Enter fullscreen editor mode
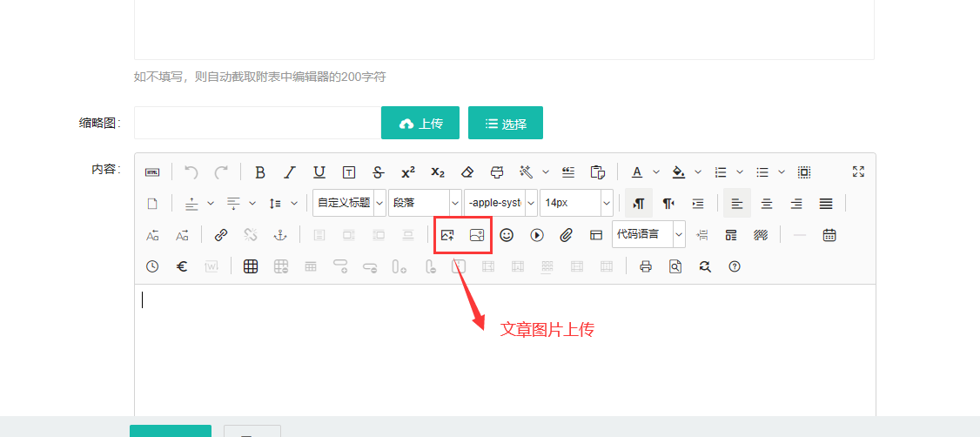The image size is (980, 437). pos(859,171)
